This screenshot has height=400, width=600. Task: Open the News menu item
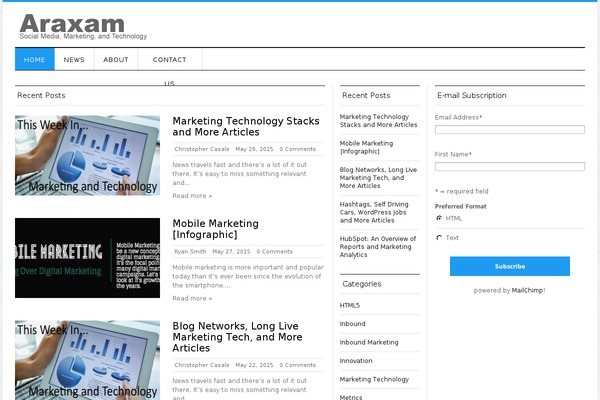tap(74, 59)
